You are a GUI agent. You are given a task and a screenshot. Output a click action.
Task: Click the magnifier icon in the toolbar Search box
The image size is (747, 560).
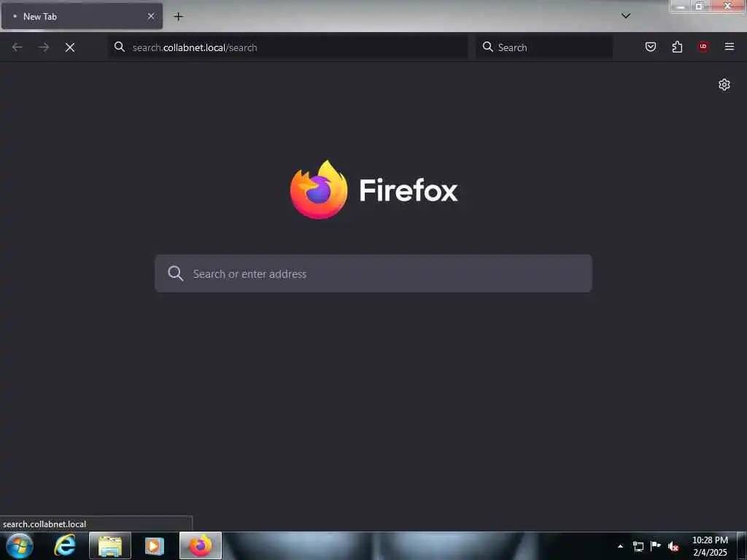point(488,47)
